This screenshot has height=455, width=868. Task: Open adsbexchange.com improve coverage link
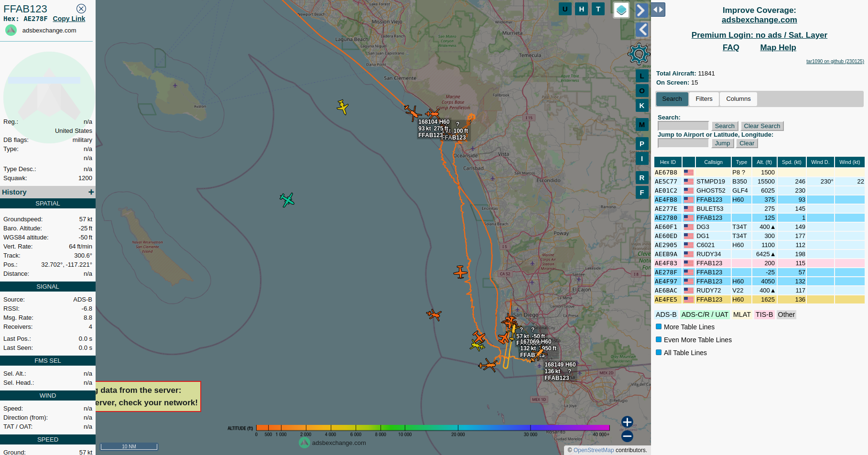coord(759,20)
